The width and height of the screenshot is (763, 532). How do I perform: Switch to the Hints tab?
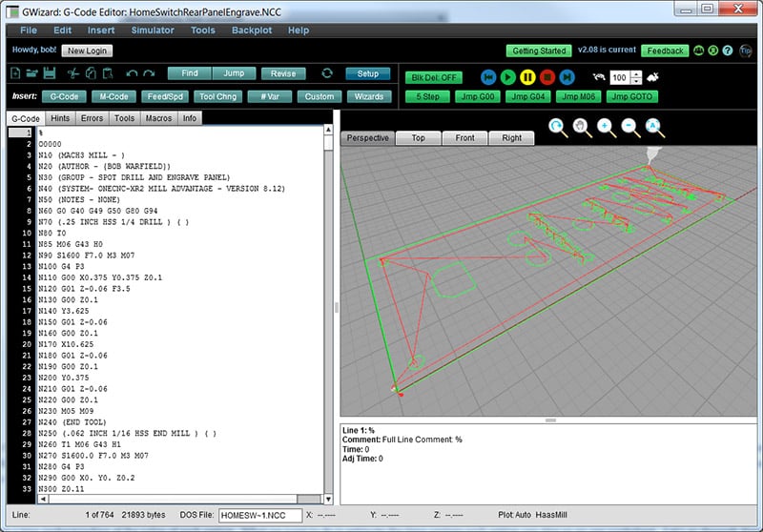(x=60, y=118)
